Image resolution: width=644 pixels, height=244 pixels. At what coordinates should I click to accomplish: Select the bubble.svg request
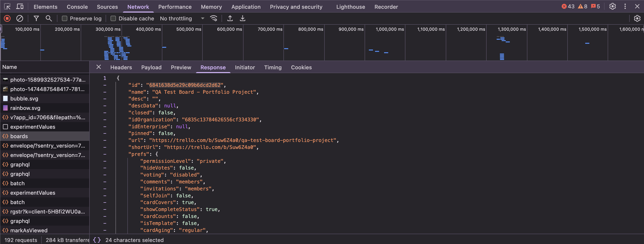click(x=45, y=98)
